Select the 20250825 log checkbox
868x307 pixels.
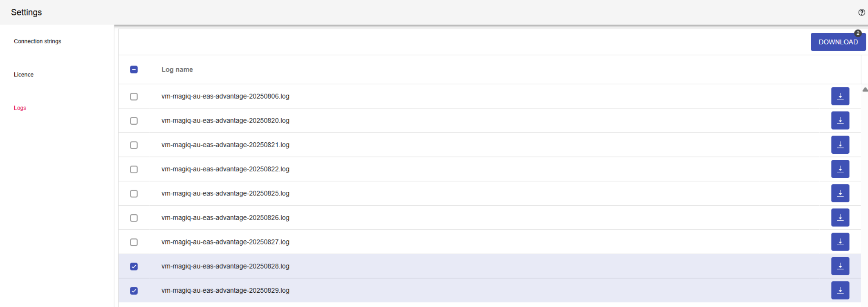pyautogui.click(x=134, y=194)
